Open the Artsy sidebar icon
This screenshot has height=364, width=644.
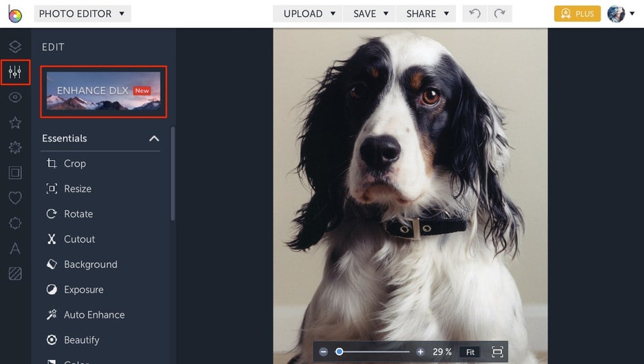pos(15,147)
